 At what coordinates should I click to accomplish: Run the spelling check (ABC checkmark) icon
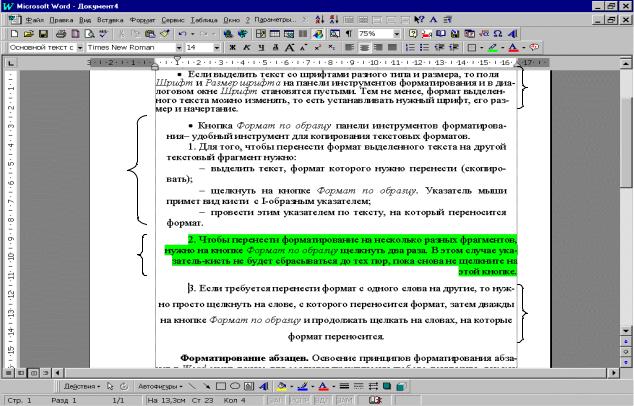tap(104, 34)
